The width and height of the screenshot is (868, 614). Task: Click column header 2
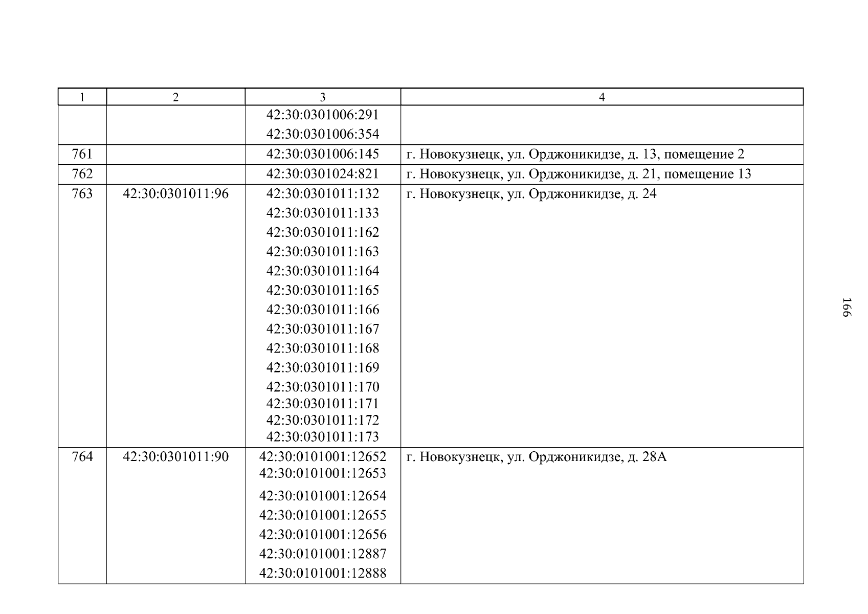point(176,97)
